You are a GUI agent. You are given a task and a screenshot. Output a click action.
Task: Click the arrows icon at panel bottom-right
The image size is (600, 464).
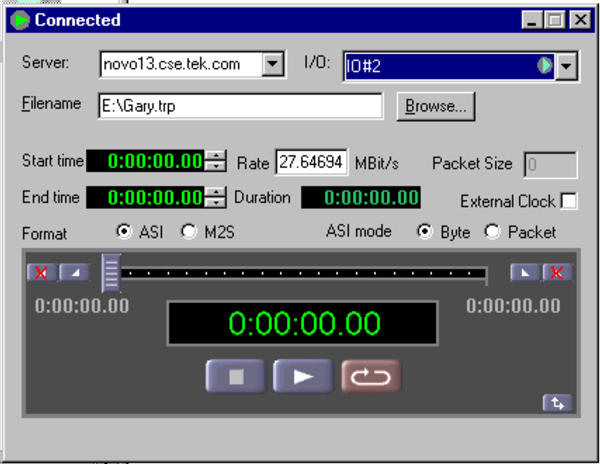click(x=558, y=403)
